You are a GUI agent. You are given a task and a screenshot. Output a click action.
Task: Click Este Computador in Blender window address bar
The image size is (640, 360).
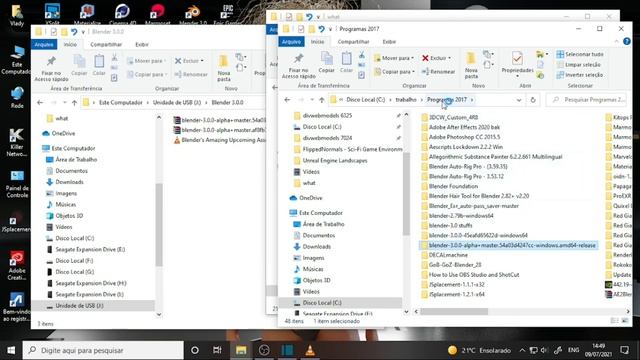121,103
